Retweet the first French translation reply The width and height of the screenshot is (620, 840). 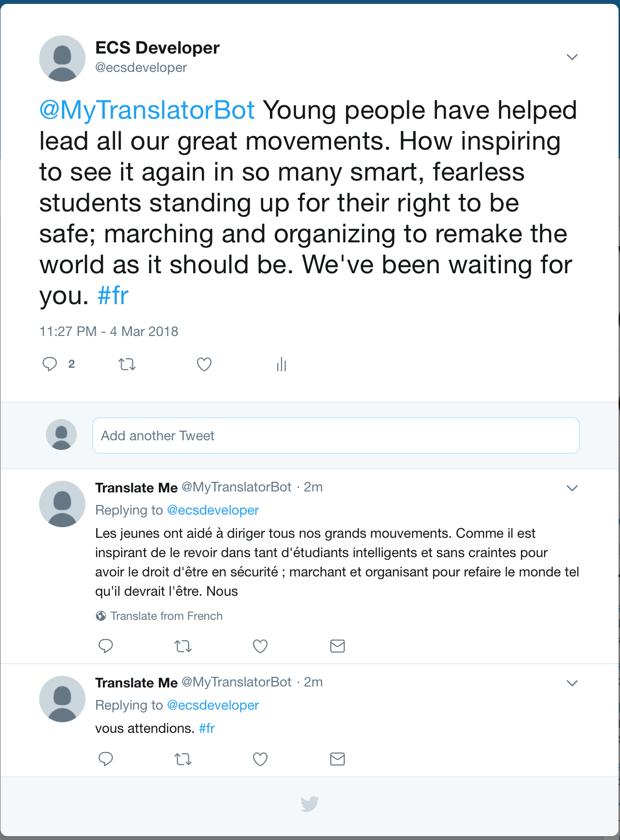183,645
